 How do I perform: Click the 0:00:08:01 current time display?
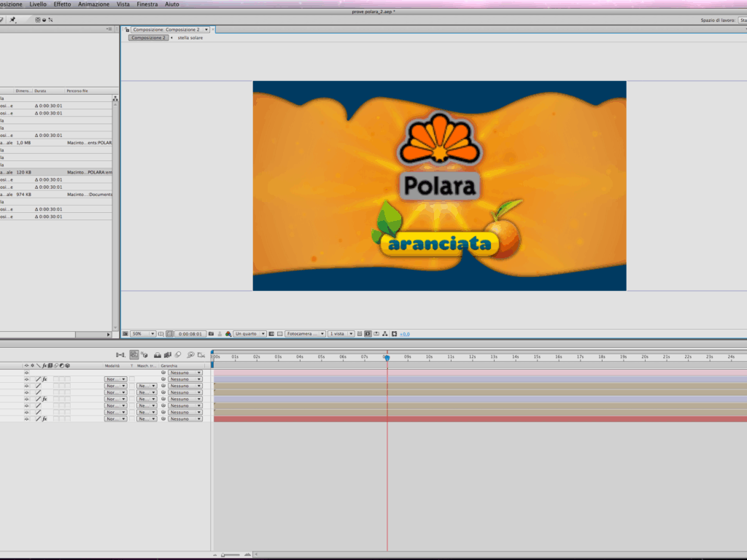[x=191, y=333]
